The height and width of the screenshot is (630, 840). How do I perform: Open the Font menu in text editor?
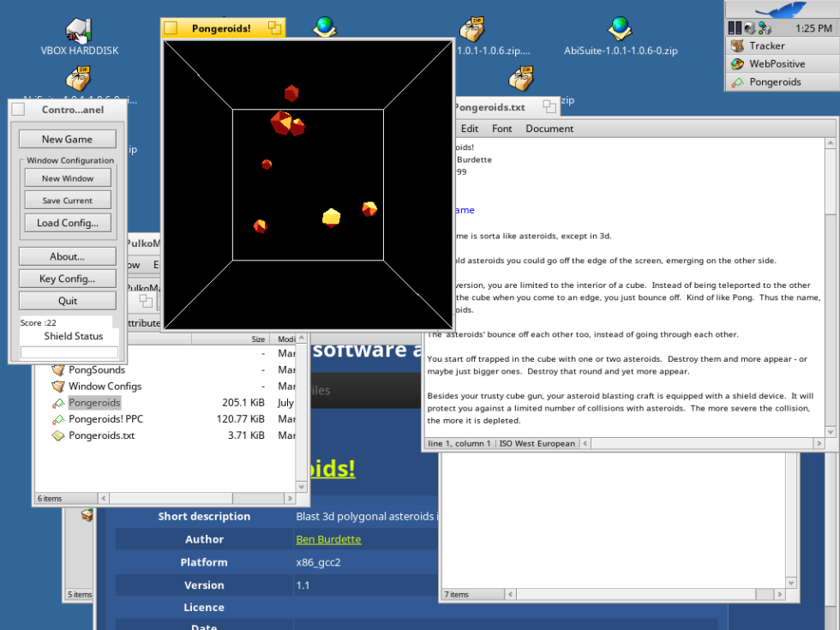tap(502, 129)
